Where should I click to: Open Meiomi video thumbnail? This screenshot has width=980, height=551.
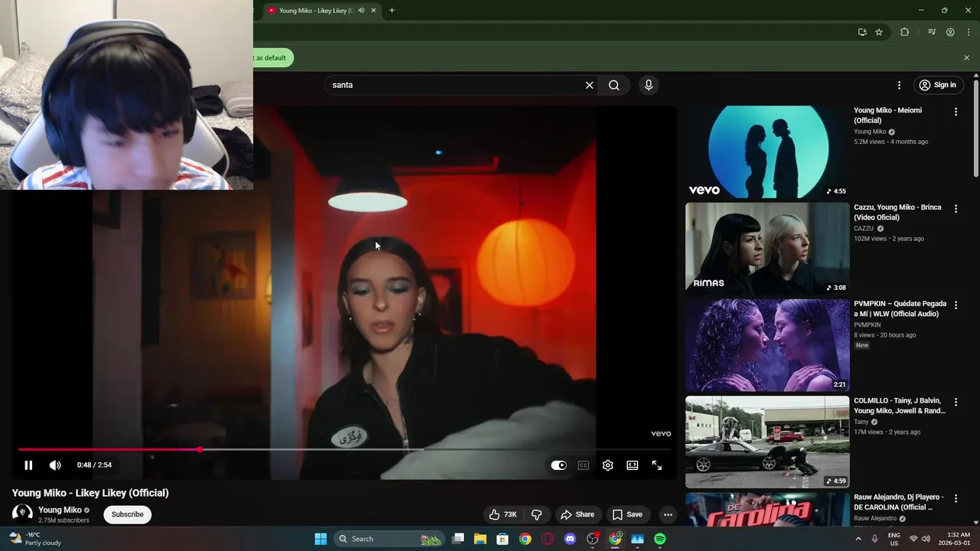pyautogui.click(x=767, y=152)
